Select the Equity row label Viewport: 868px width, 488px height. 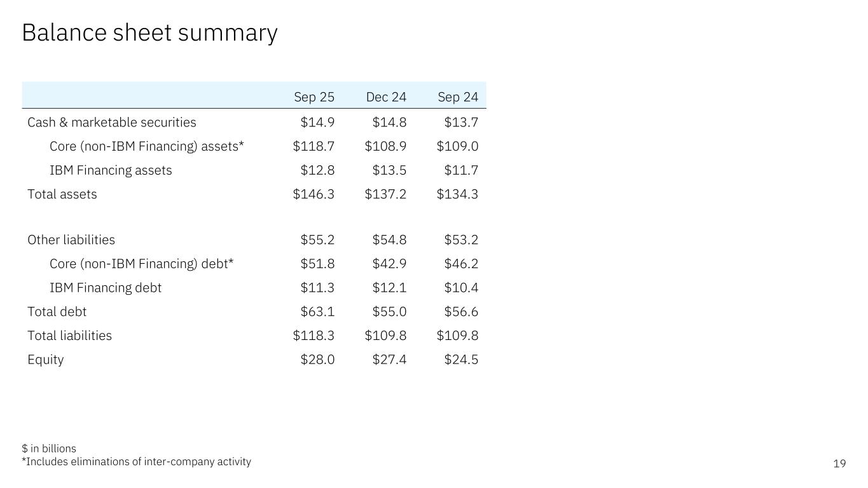(46, 360)
